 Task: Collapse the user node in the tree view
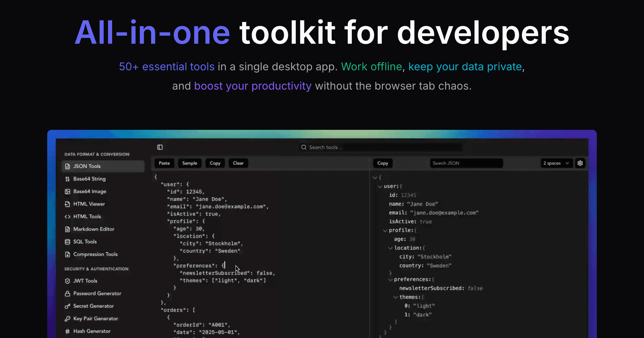380,186
